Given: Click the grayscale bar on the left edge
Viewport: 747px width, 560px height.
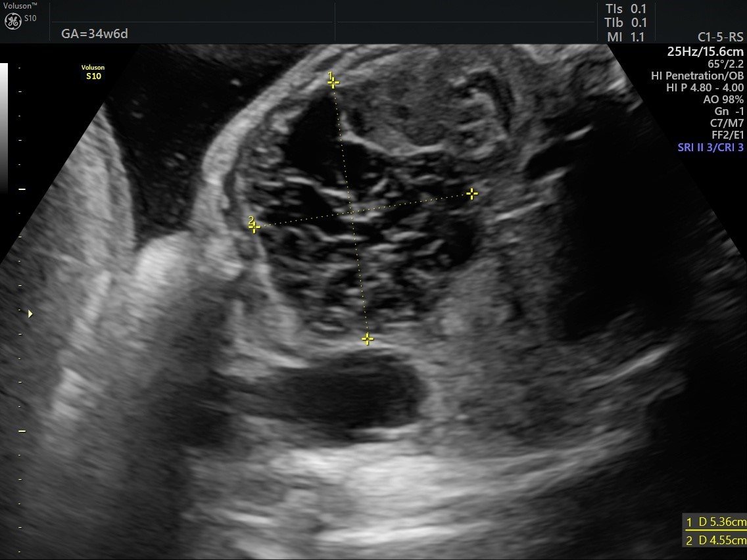Looking at the screenshot, I should tap(4, 127).
